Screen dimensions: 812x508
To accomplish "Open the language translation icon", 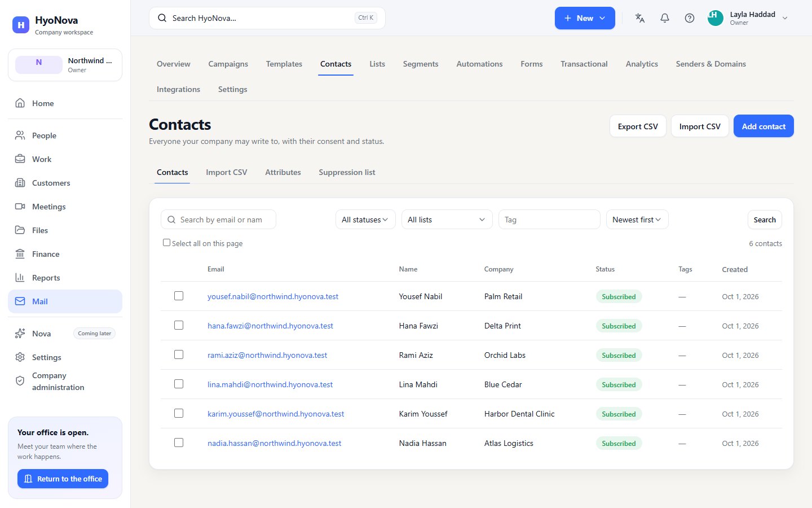I will [x=640, y=18].
